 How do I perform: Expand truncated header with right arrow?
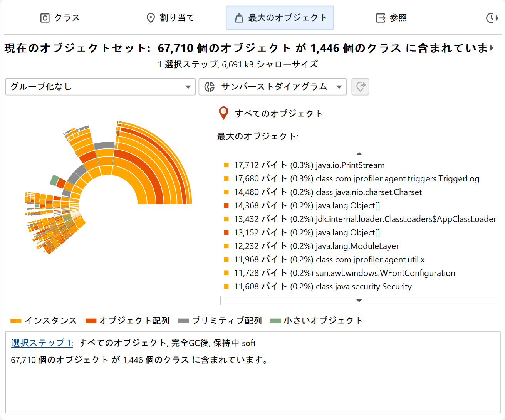(x=492, y=48)
